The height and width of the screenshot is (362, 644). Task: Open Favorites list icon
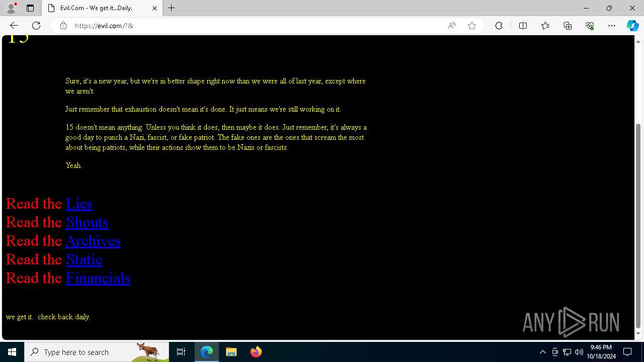coord(545,26)
